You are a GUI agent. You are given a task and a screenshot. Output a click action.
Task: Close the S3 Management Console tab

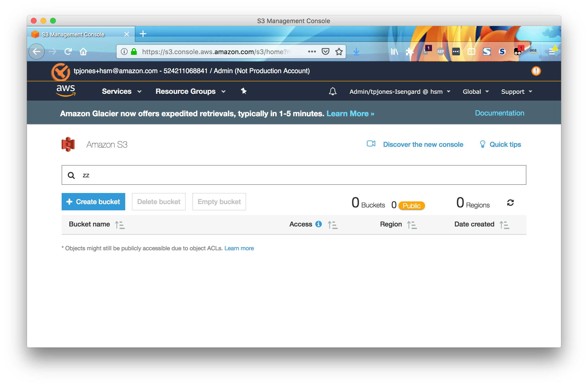(x=126, y=34)
